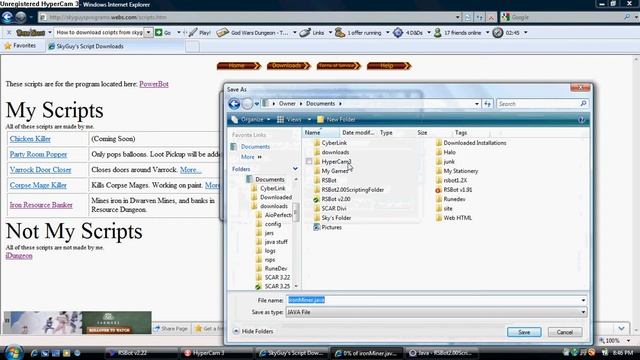640x360 pixels.
Task: Click the search magnifier in Save As
Action: pos(583,104)
